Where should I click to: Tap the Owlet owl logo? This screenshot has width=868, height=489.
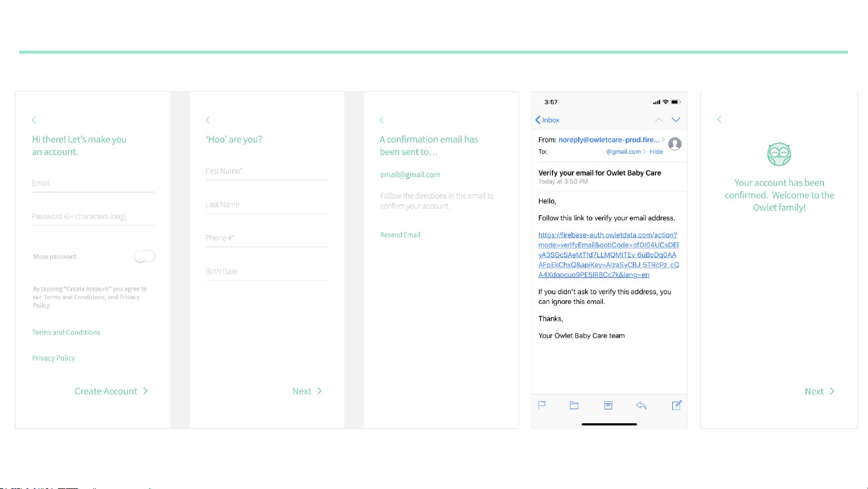click(x=779, y=155)
